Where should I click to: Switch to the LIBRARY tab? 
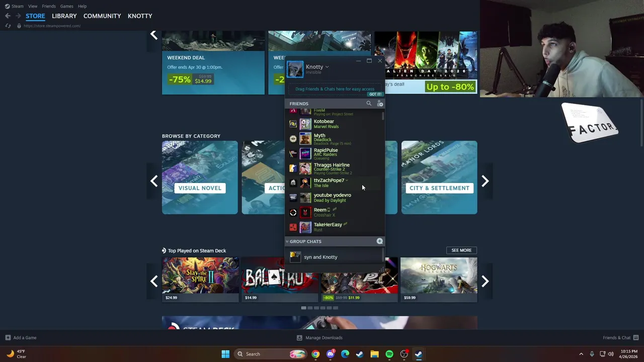point(64,16)
